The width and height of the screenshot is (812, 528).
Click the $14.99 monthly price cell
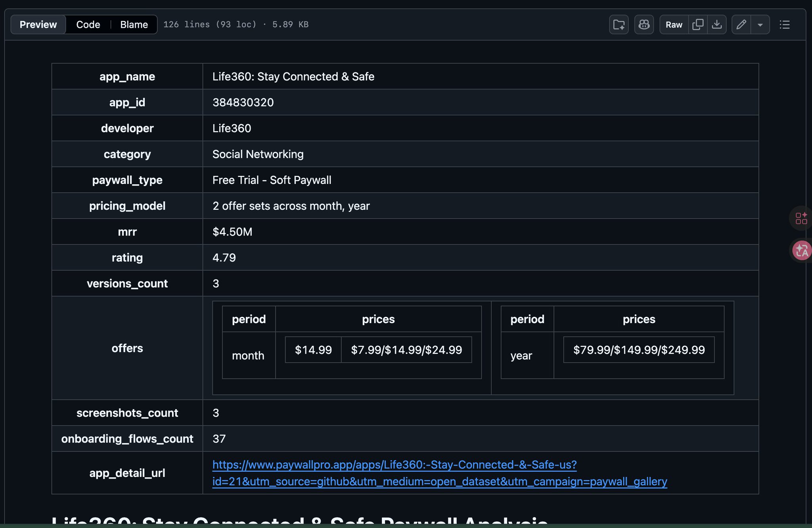pyautogui.click(x=313, y=350)
